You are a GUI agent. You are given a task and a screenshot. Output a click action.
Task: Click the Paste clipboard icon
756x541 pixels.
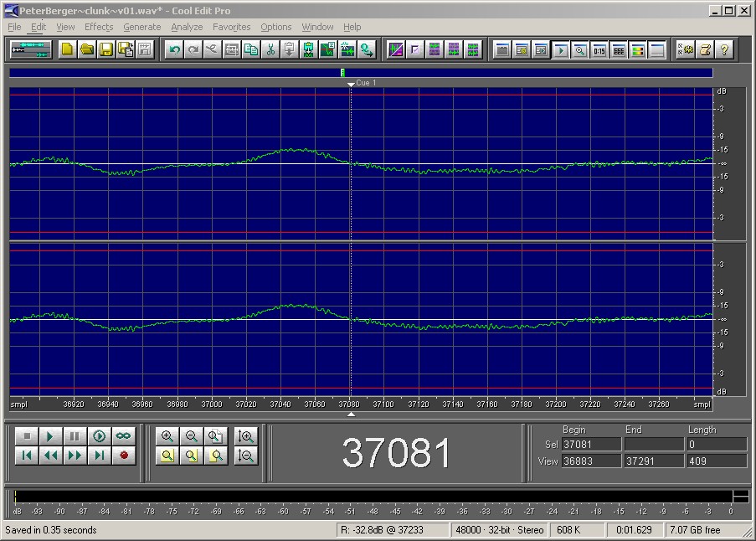coord(290,49)
